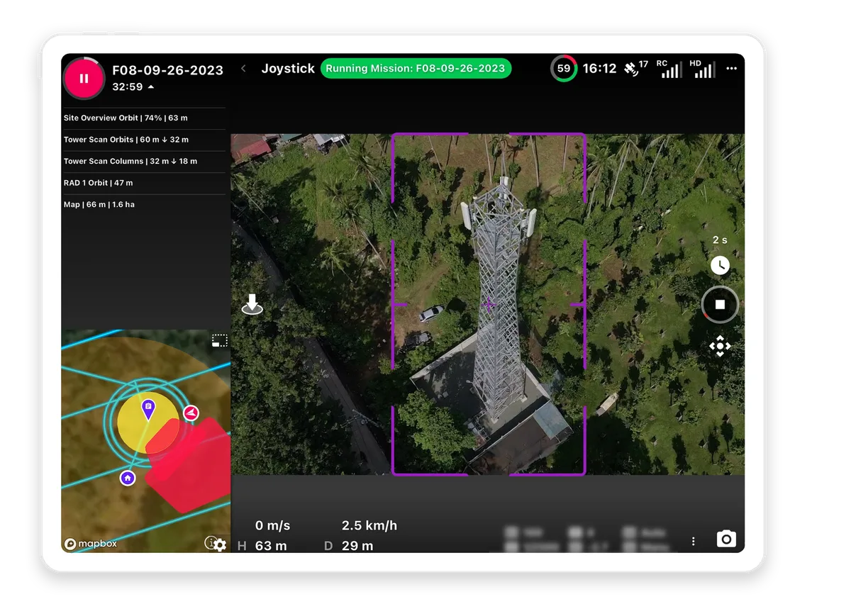This screenshot has width=851, height=616.
Task: Stop recording with the square button
Action: coord(720,305)
